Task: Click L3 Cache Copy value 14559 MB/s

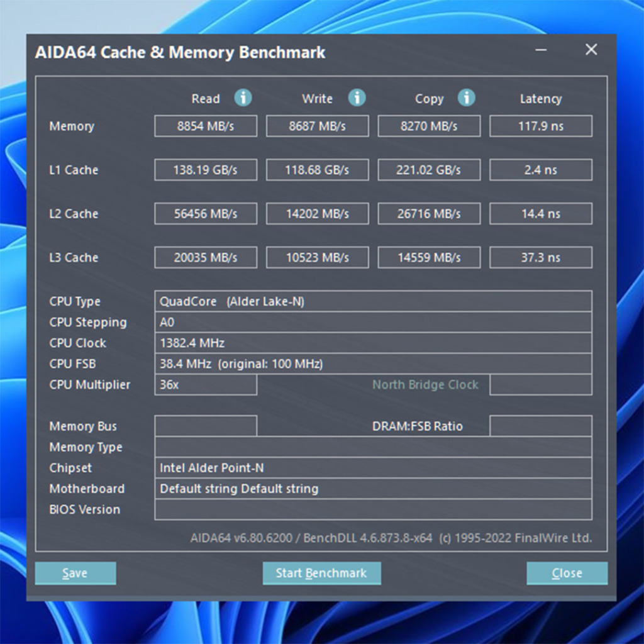Action: coord(429,257)
